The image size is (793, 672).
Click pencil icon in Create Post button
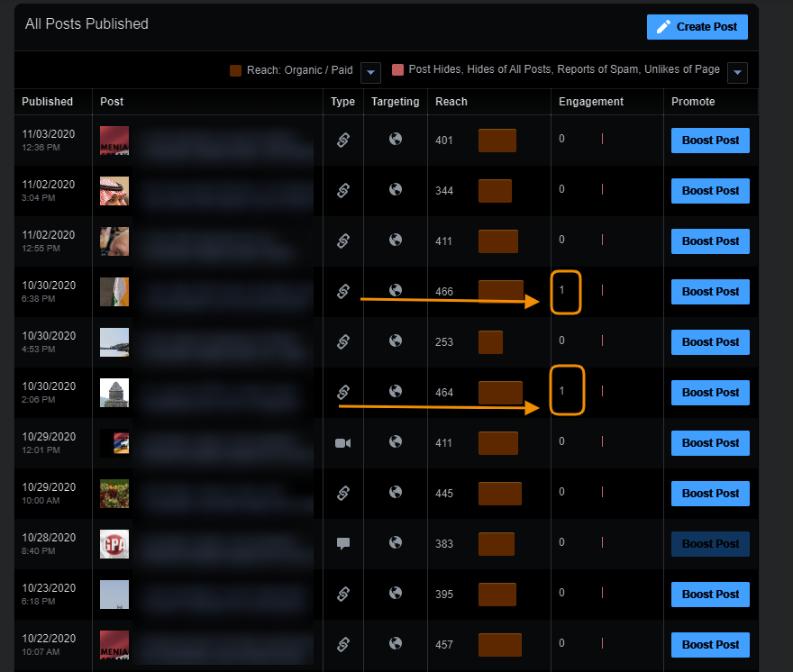tap(663, 27)
